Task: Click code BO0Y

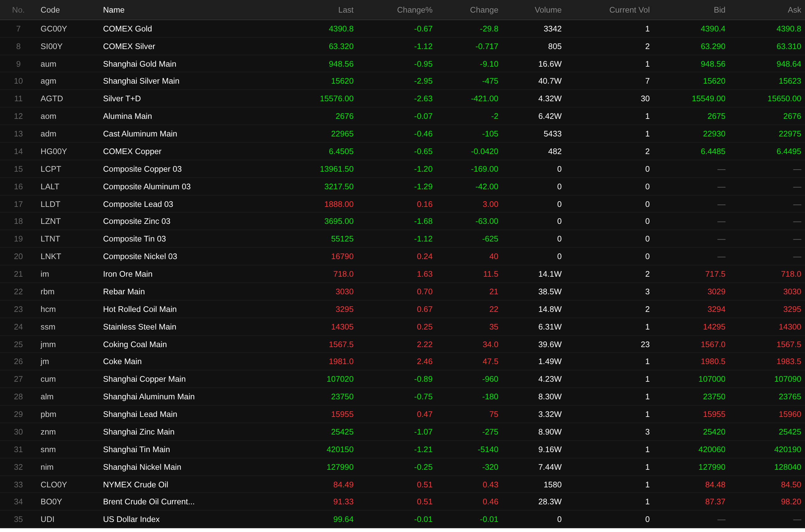Action: 51,502
